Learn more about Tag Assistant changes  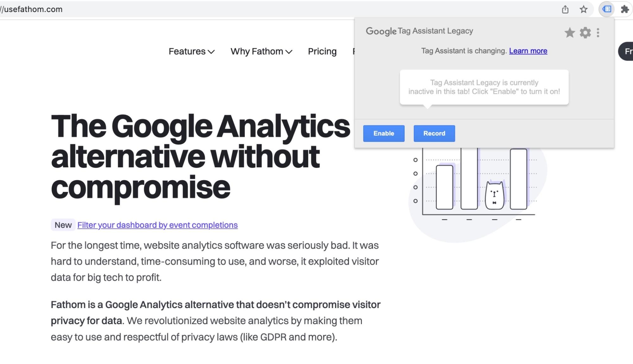coord(528,51)
